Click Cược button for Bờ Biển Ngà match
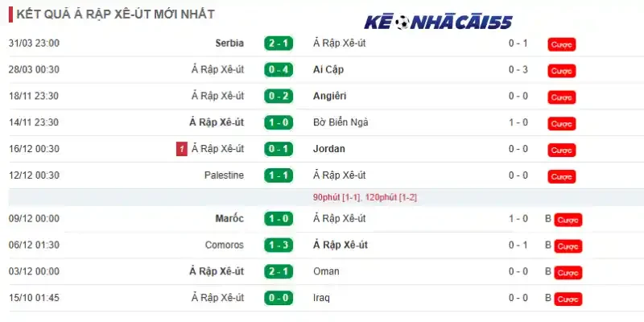Viewport: 644px width, 322px height. pos(561,124)
